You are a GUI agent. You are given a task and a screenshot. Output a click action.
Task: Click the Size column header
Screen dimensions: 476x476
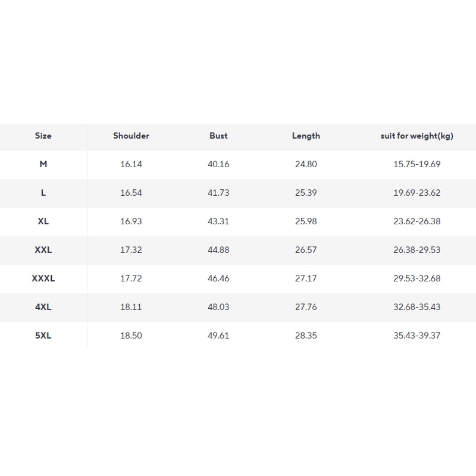click(x=43, y=136)
